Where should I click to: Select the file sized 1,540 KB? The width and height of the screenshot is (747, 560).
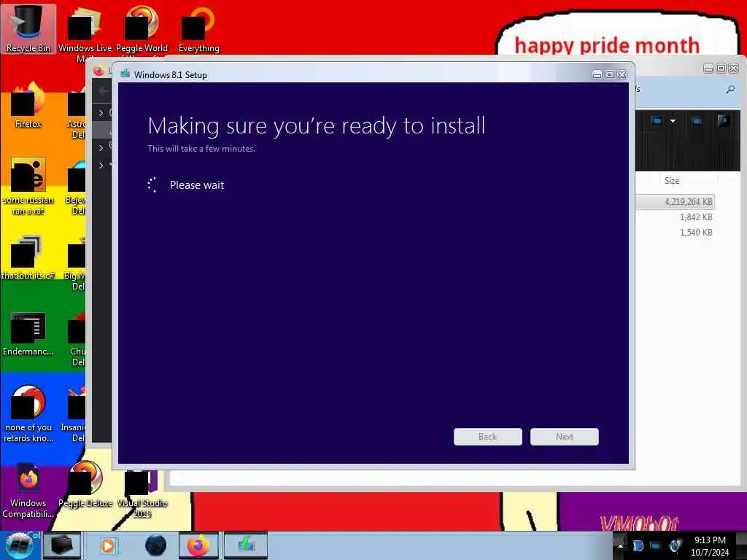pos(695,233)
